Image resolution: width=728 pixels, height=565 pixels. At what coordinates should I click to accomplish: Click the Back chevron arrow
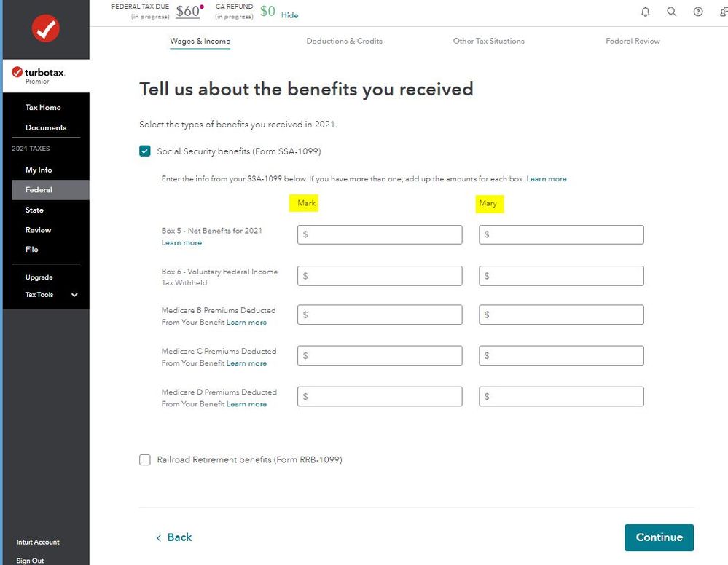159,537
